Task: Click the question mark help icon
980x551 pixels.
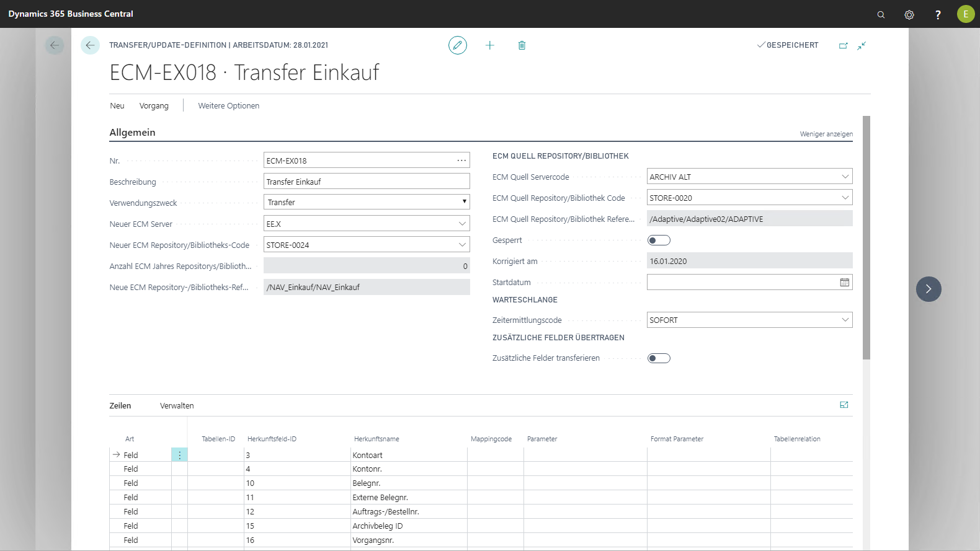Action: coord(938,14)
